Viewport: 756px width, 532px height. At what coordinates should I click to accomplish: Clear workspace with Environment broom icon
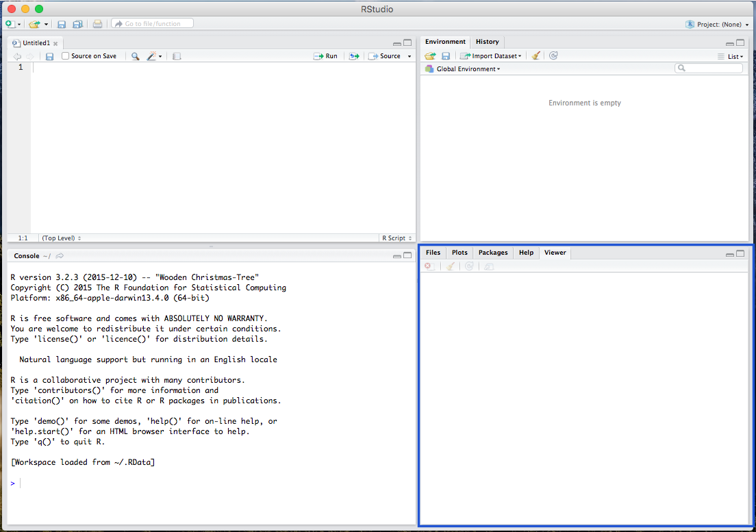point(536,56)
